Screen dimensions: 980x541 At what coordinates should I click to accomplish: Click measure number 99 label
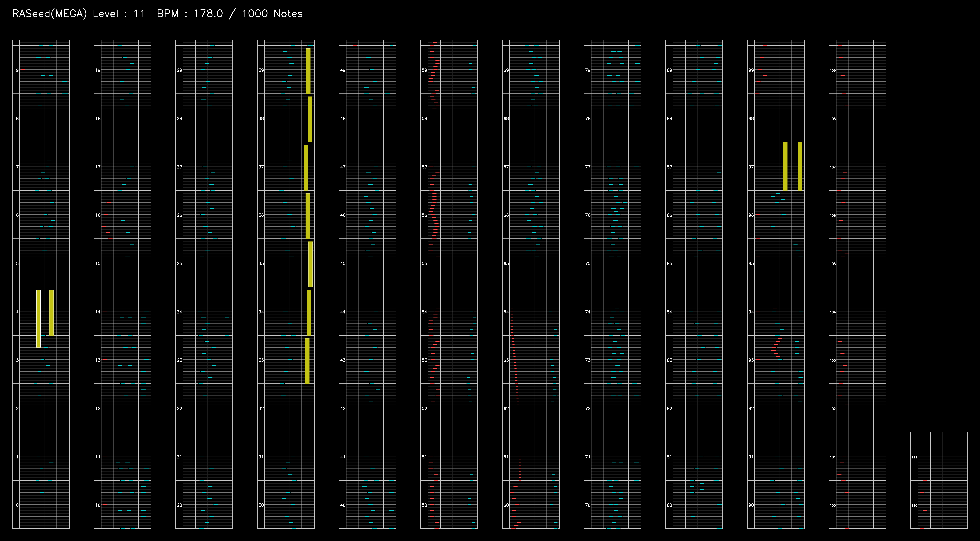coord(751,70)
